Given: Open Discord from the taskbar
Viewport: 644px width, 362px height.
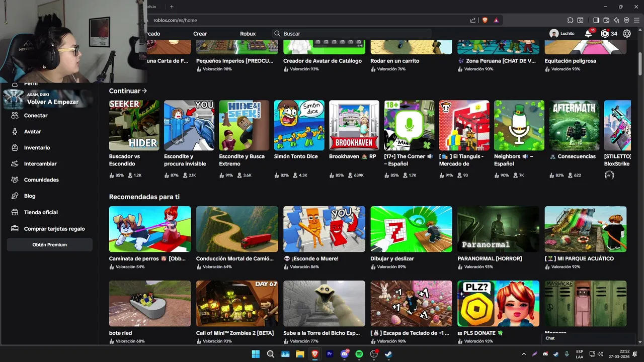Looking at the screenshot, I should click(x=345, y=354).
